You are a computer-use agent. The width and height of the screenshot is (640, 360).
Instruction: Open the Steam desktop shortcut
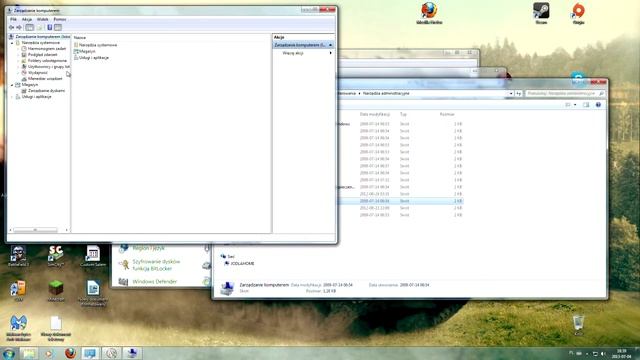[541, 13]
